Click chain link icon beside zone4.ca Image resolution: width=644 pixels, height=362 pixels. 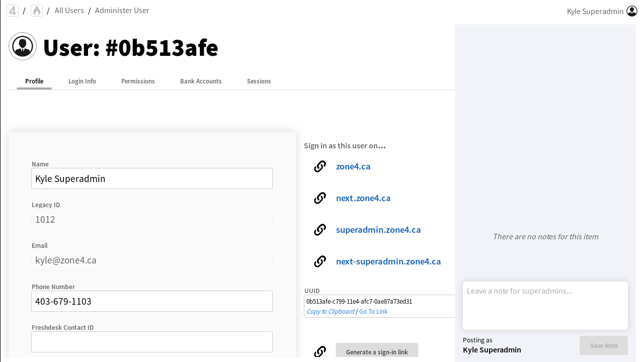point(320,166)
